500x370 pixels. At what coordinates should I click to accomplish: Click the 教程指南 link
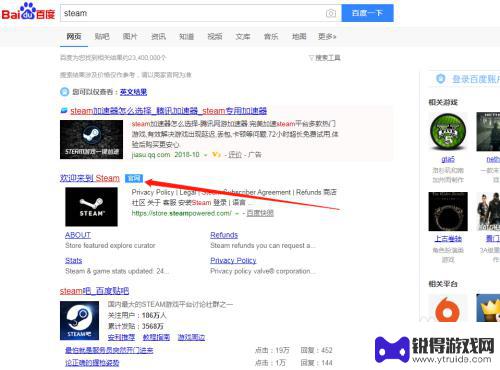click(156, 337)
